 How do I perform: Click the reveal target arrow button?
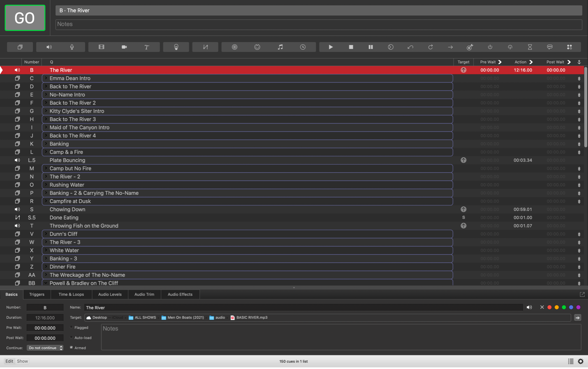pyautogui.click(x=578, y=318)
